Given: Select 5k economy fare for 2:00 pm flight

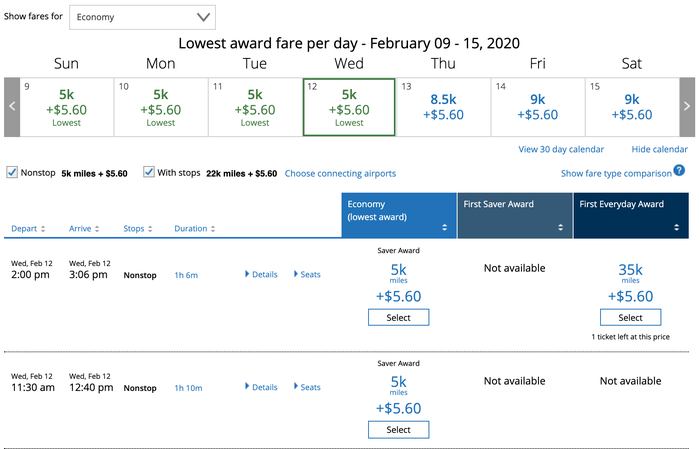Looking at the screenshot, I should click(398, 318).
